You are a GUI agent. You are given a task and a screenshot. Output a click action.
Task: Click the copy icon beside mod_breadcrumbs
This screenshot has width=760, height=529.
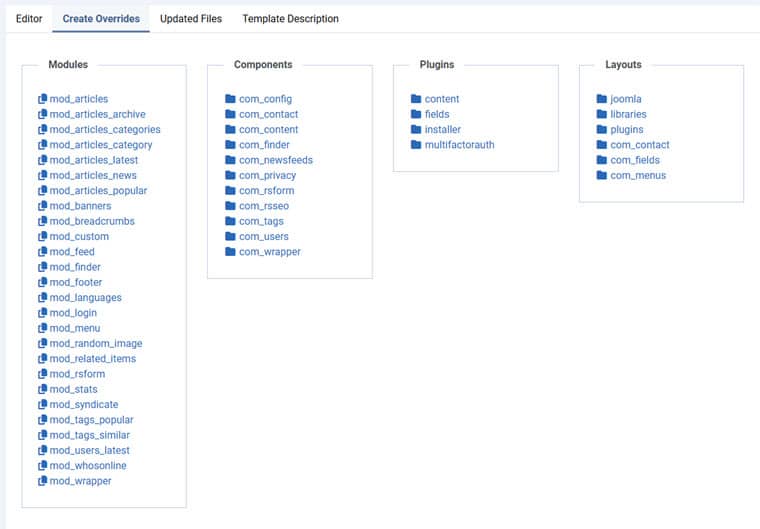43,221
